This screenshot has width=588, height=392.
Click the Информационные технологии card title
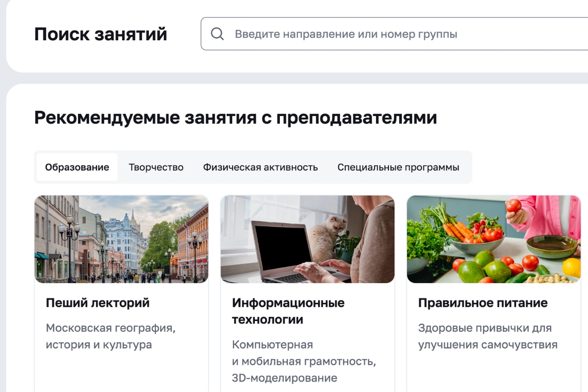pos(288,311)
